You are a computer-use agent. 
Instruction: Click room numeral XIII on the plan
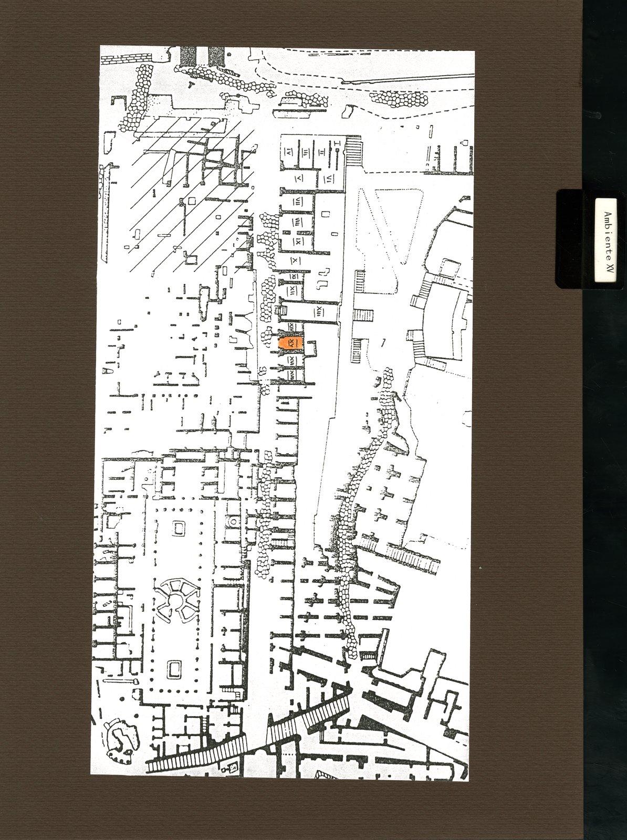(x=320, y=312)
